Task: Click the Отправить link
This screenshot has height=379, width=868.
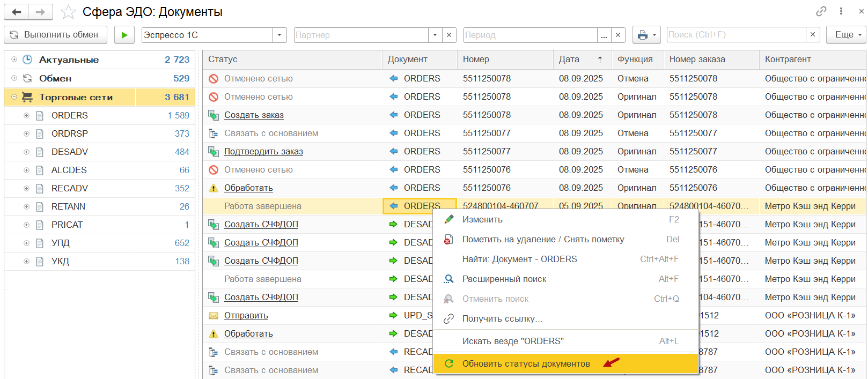Action: click(246, 316)
